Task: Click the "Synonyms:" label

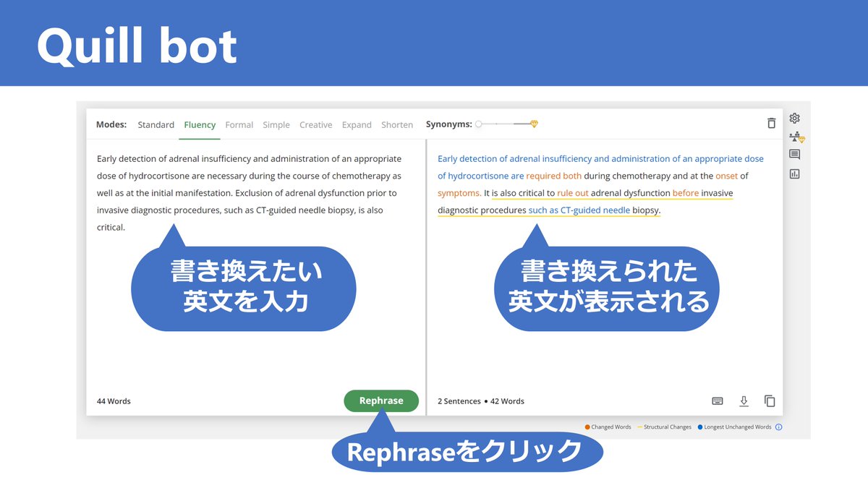Action: pos(448,124)
